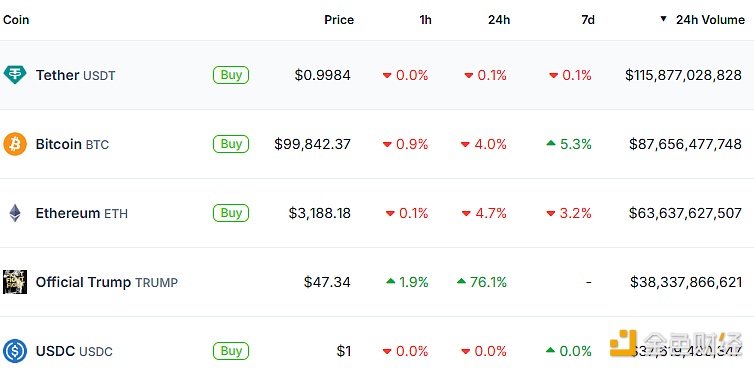
Task: Click Buy button for Tether
Action: tap(231, 75)
